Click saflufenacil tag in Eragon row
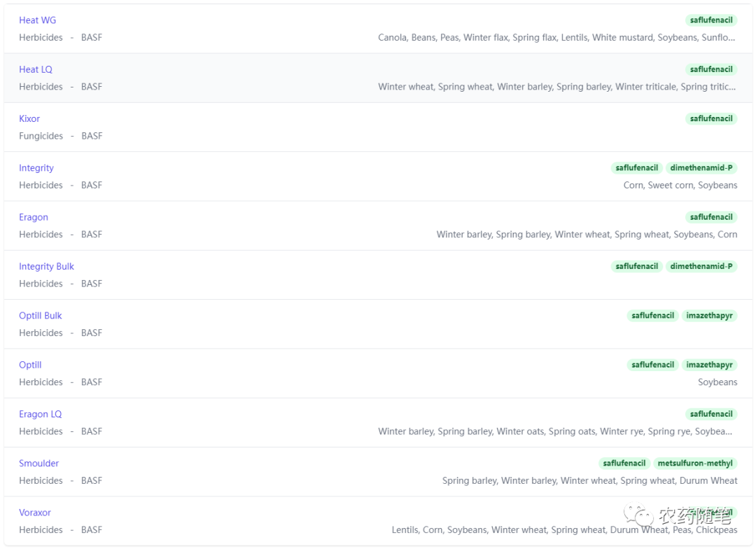 pyautogui.click(x=711, y=217)
